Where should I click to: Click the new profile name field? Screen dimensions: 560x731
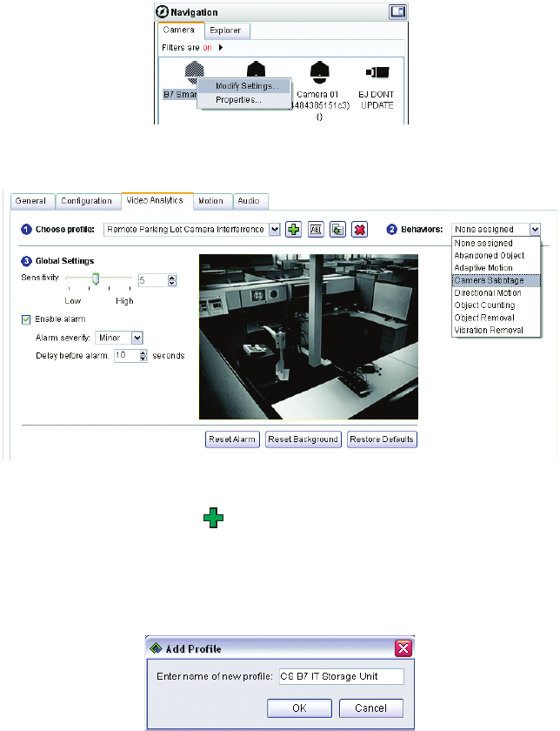(342, 676)
